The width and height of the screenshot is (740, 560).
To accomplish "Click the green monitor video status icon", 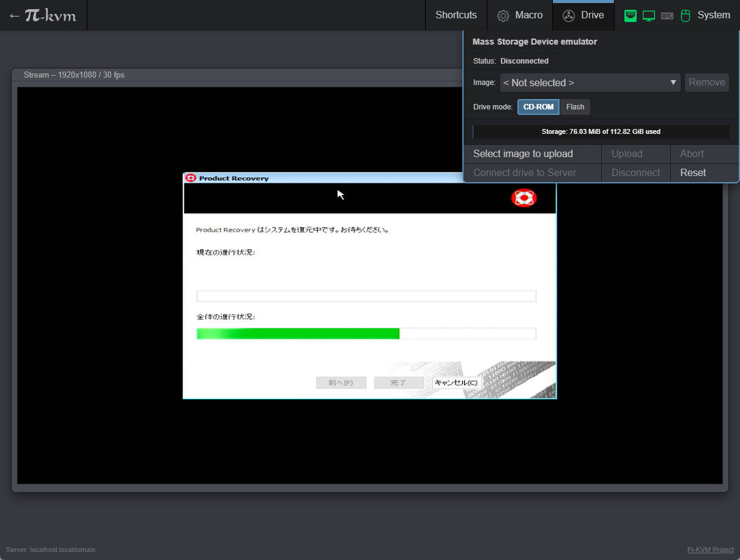I will 649,16.
